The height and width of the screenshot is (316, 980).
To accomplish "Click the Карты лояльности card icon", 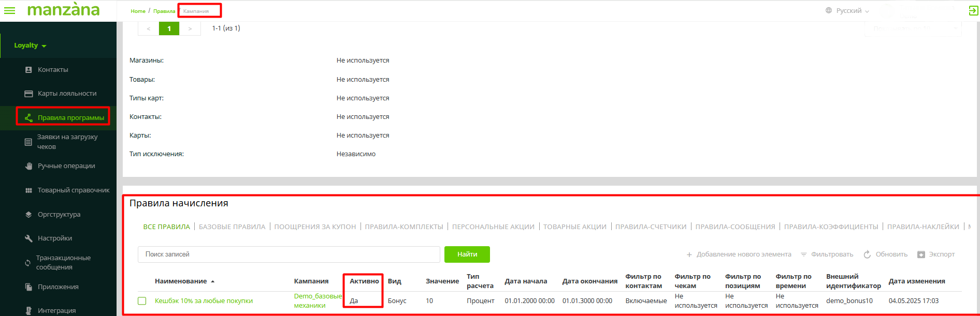I will click(28, 94).
